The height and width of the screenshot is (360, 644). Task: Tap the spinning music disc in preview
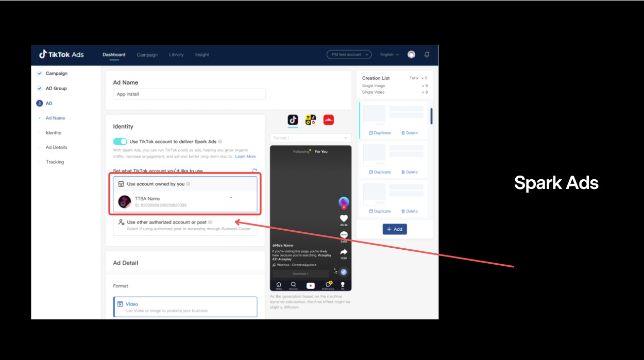344,272
